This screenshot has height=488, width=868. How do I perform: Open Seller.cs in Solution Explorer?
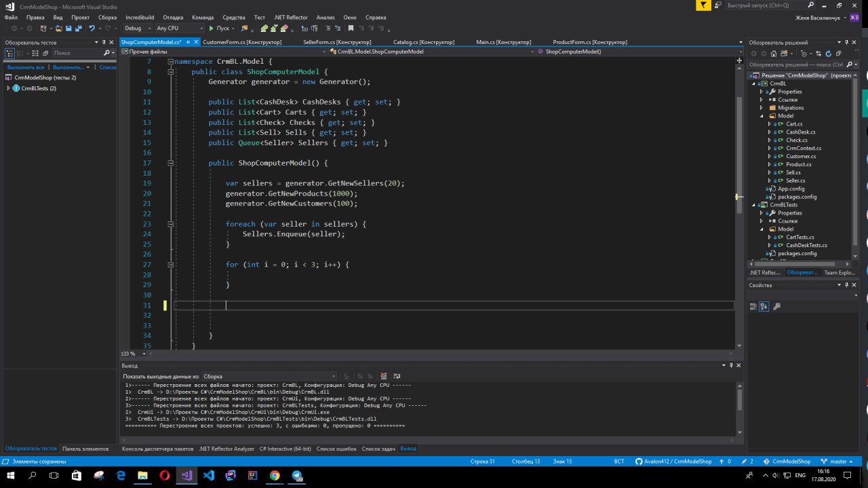coord(795,181)
